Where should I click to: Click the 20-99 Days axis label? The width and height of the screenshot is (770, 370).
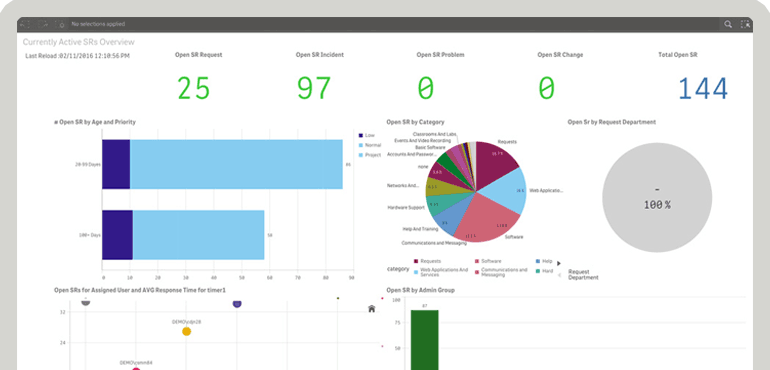(88, 165)
